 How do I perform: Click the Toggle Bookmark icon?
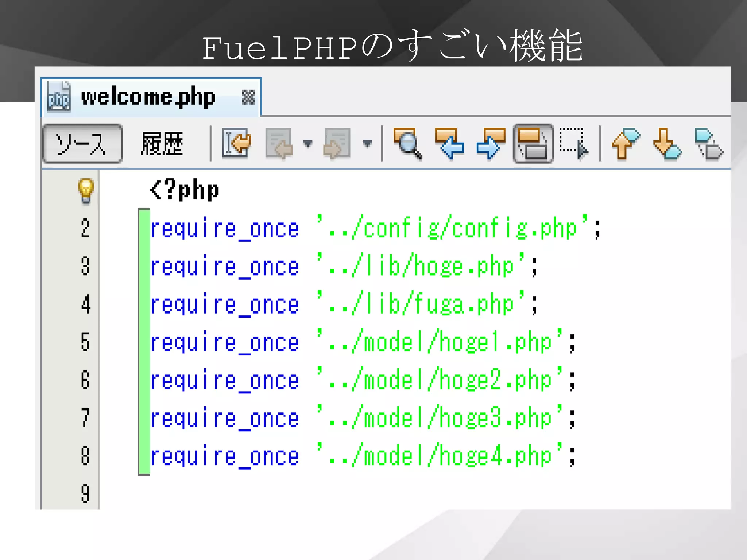[709, 143]
